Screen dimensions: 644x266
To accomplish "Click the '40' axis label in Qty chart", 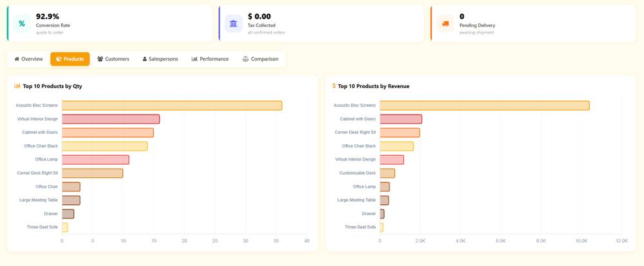I will pyautogui.click(x=307, y=241).
